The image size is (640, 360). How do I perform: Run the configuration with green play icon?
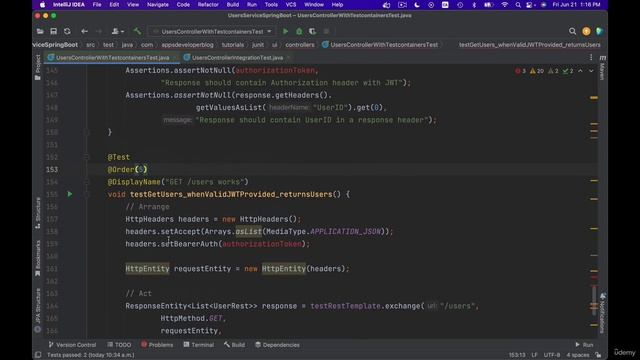point(285,31)
